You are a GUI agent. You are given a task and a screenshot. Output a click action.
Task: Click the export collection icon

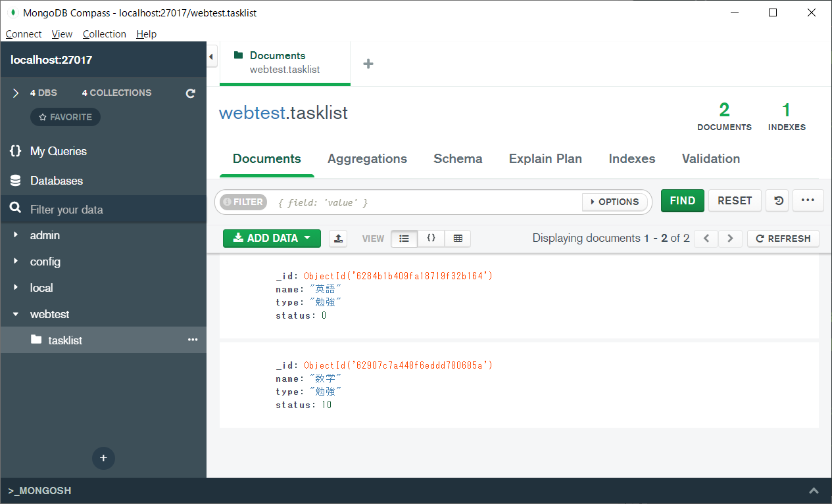pyautogui.click(x=338, y=239)
